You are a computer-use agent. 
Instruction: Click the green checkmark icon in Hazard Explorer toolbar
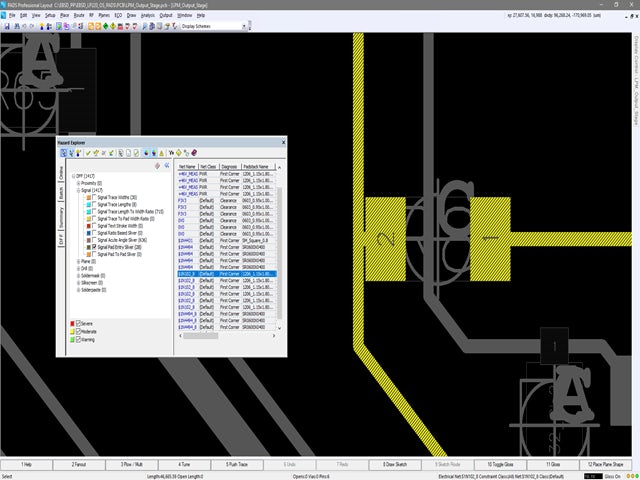[x=89, y=153]
